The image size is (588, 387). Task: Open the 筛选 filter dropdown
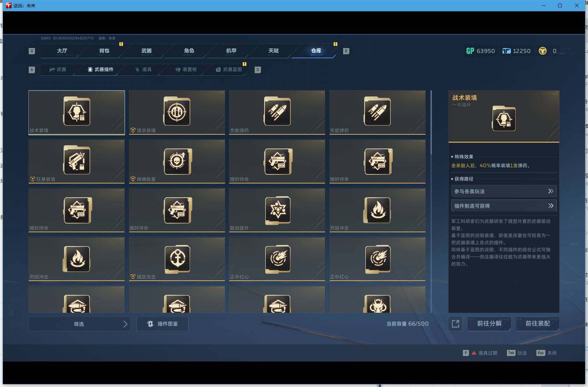pos(79,324)
